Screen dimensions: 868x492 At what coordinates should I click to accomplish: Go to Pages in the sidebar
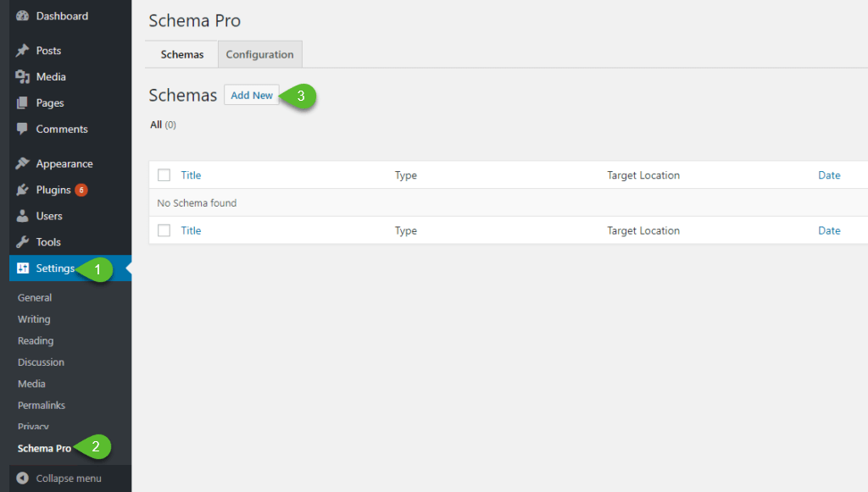(x=50, y=102)
